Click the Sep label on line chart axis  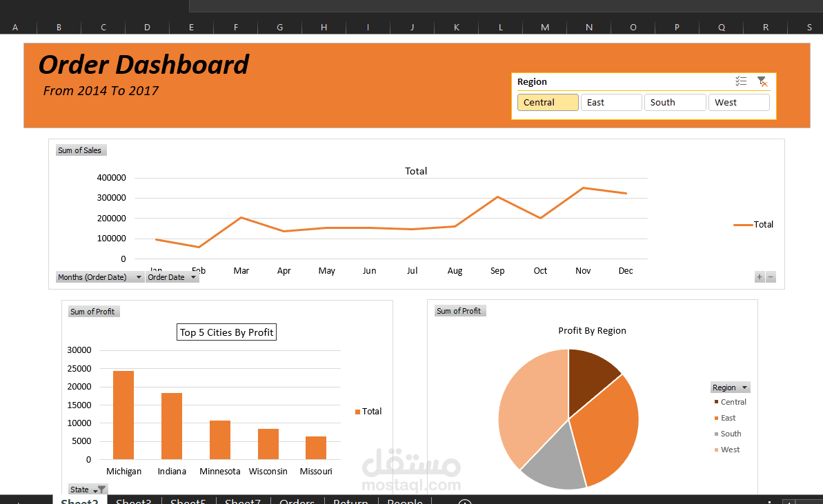pyautogui.click(x=497, y=271)
